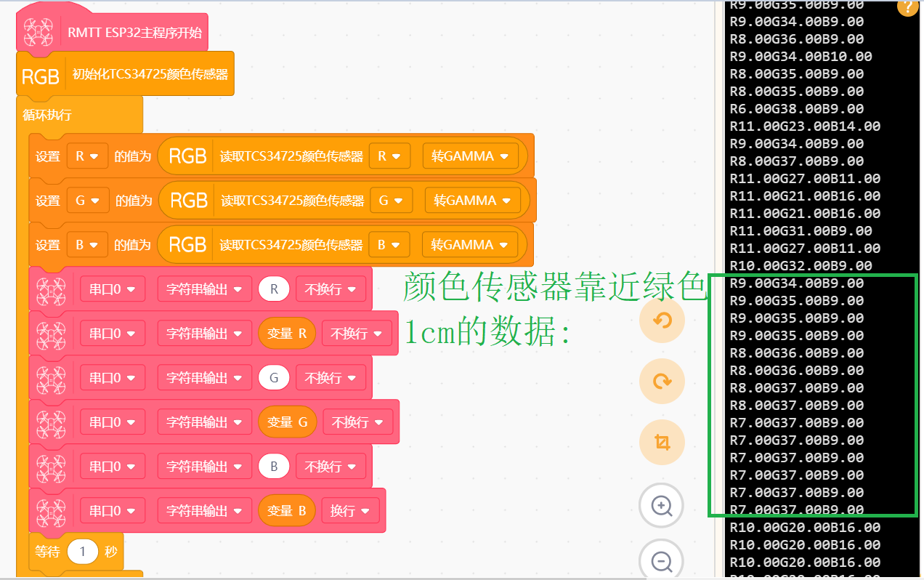Click the wait seconds input showing 1

(x=83, y=552)
